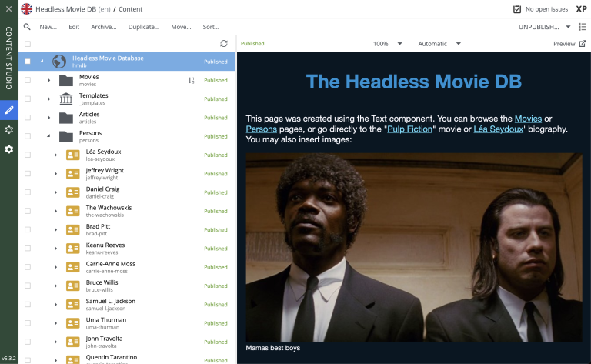Click Edit in the toolbar
This screenshot has height=364, width=591.
(x=74, y=27)
